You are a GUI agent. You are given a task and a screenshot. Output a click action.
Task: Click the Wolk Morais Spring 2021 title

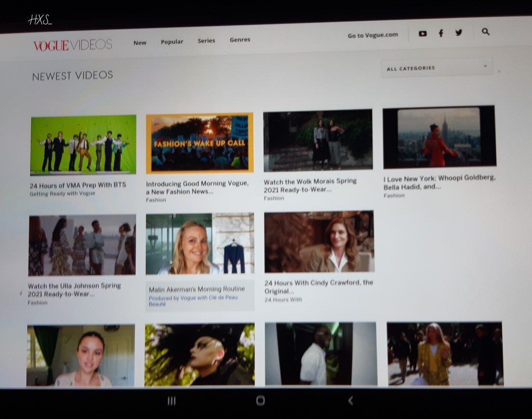click(x=310, y=185)
